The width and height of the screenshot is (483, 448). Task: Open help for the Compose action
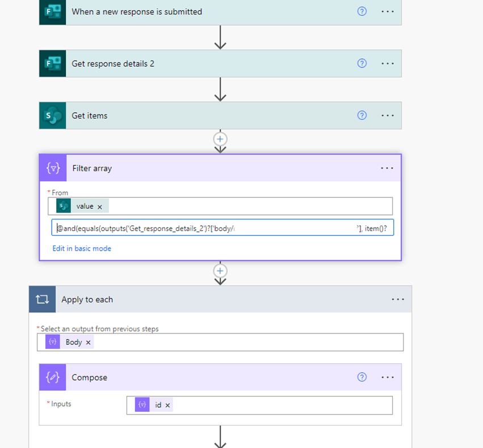click(x=362, y=377)
